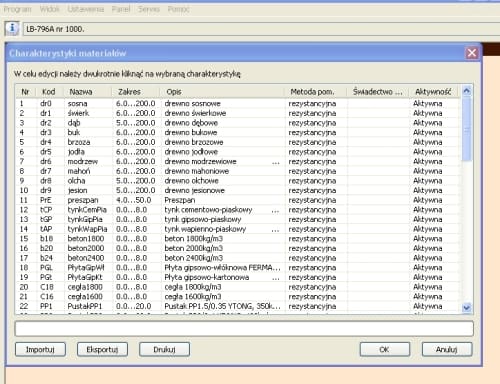Confirm with the OK button
The width and height of the screenshot is (500, 384).
click(x=385, y=349)
